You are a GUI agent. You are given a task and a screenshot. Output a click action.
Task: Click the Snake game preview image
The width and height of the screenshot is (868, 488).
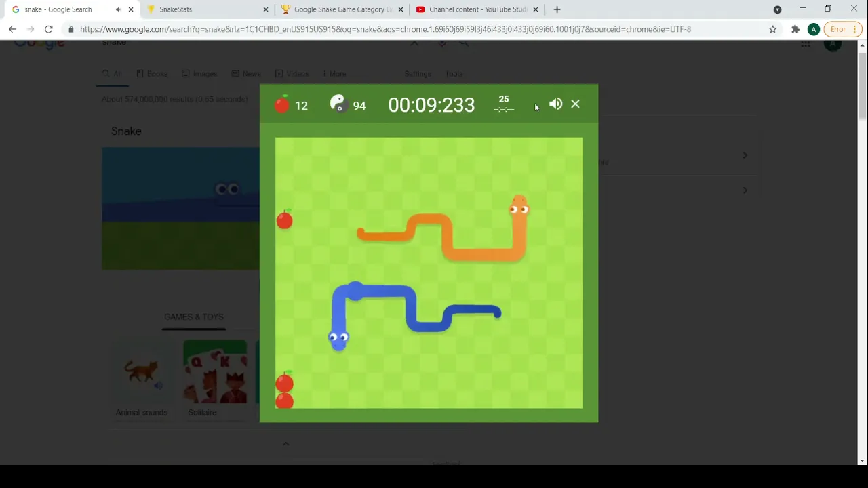pyautogui.click(x=180, y=208)
